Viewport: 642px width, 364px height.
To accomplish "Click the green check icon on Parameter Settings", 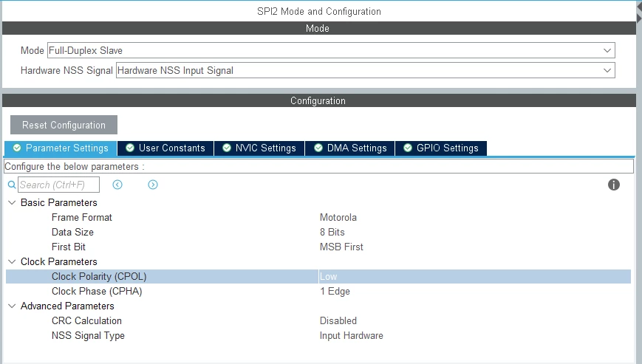I will (x=17, y=148).
